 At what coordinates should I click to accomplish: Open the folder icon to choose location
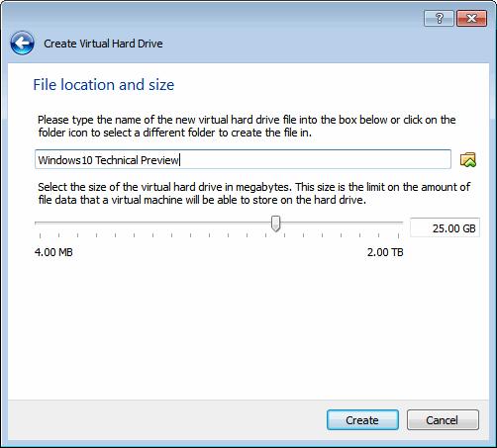[468, 160]
